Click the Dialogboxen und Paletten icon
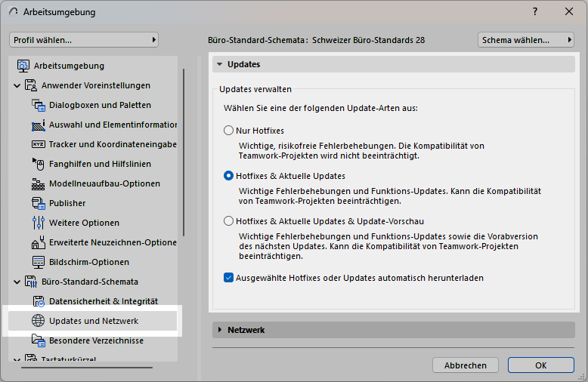Viewport: 588px width, 382px height. pos(39,105)
